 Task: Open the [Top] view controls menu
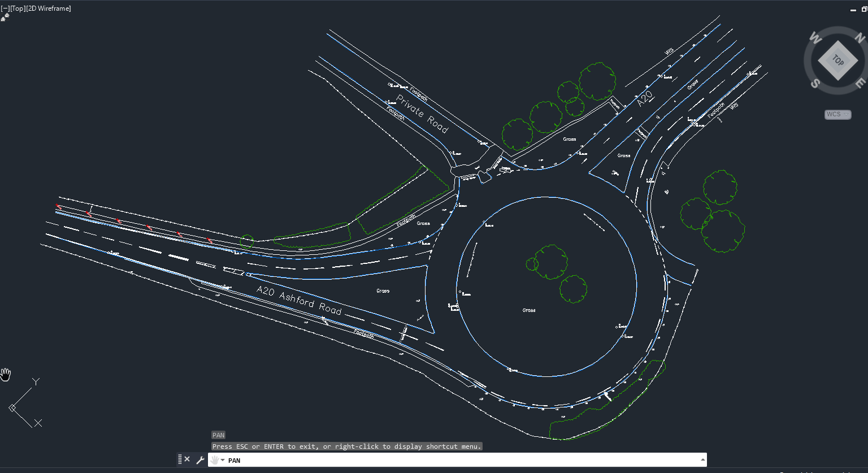18,8
